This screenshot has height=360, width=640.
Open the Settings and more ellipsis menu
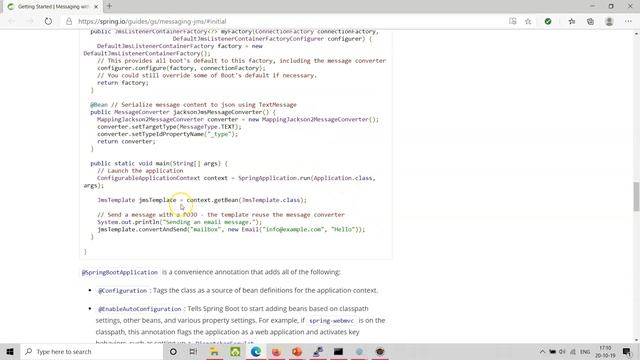tap(628, 21)
